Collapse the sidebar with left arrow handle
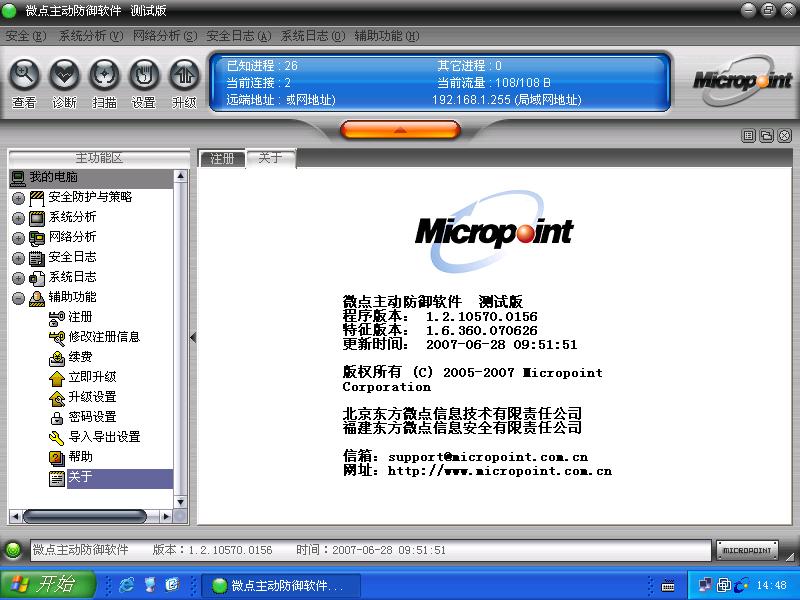 point(193,337)
